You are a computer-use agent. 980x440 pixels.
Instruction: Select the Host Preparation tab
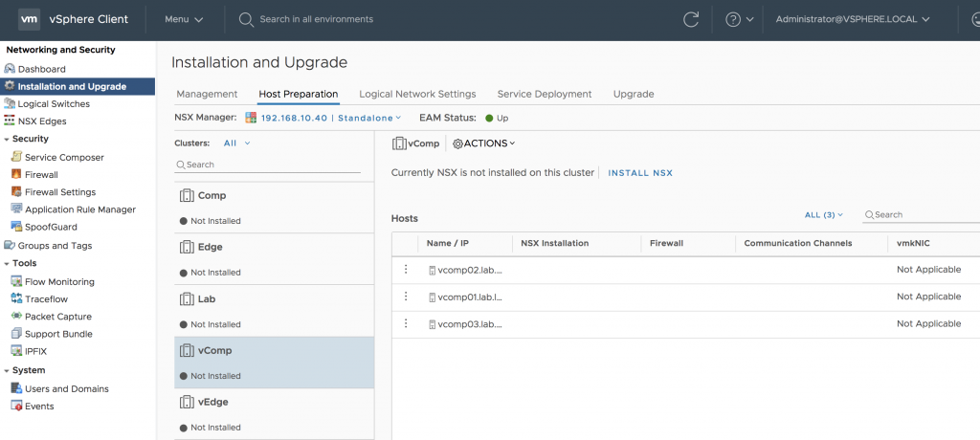(299, 95)
